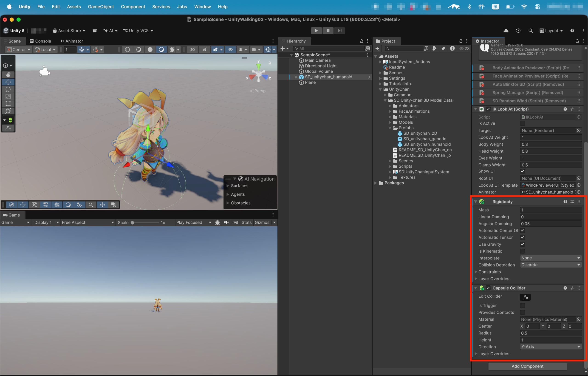Select the Scale tool in the Scene toolbar
This screenshot has width=588, height=376.
[x=8, y=97]
